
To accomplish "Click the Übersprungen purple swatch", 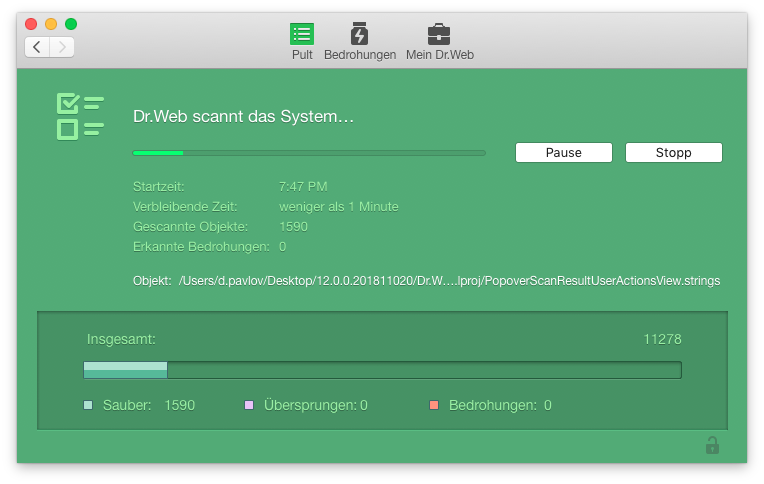I will click(249, 405).
